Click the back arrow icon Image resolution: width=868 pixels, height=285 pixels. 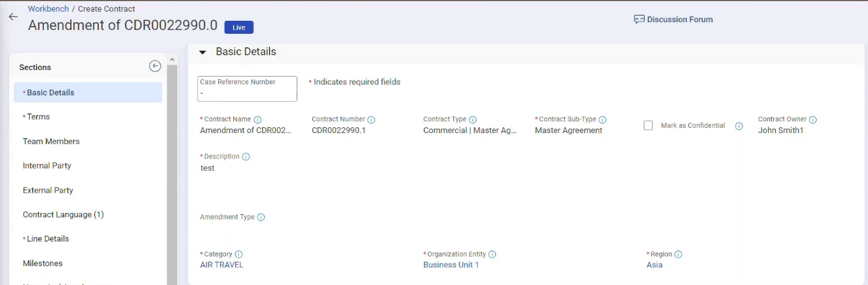coord(13,18)
